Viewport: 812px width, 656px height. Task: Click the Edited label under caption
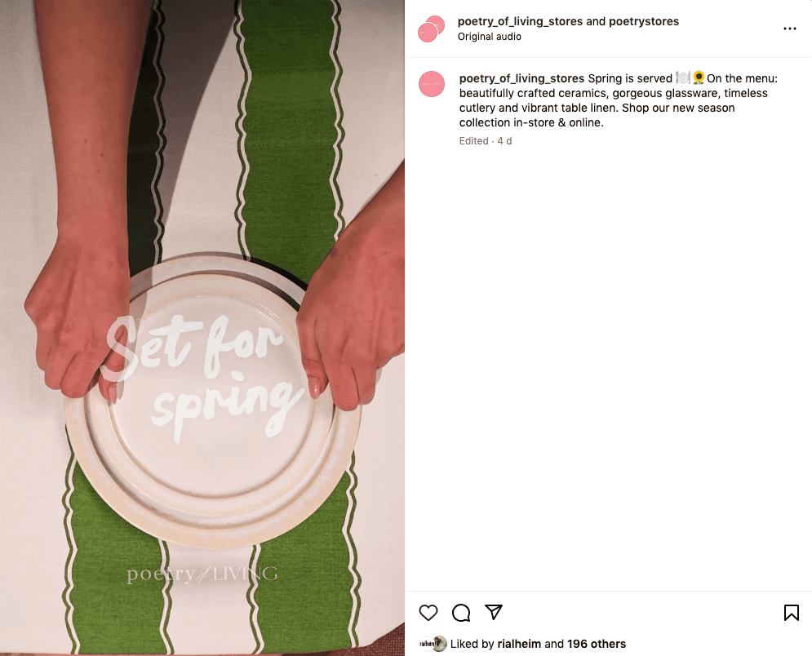point(474,141)
